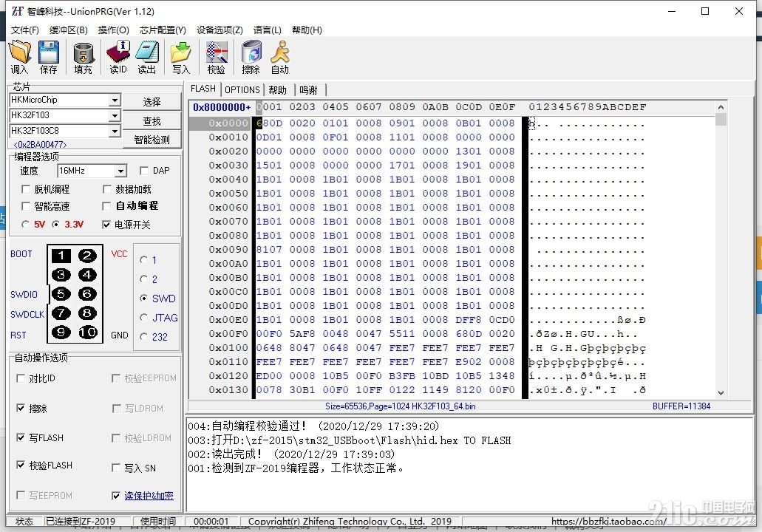Screen dimensions: 762x532
Task: Toggle the 脱机编程 offline programming checkbox
Action: (x=27, y=189)
